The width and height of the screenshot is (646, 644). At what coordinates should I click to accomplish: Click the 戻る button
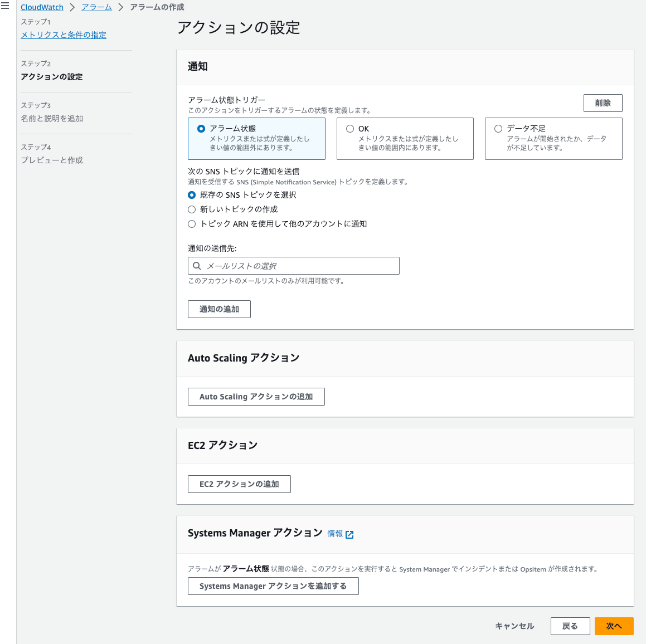pos(570,626)
